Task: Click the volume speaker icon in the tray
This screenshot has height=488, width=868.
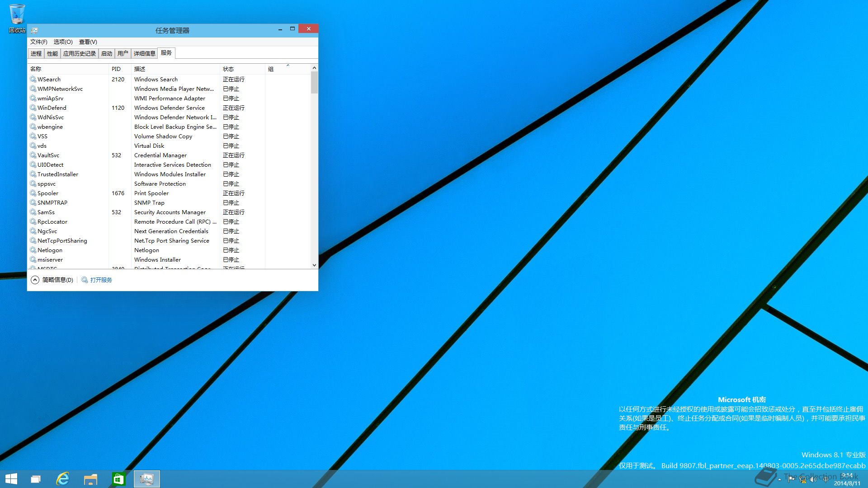Action: [x=813, y=480]
